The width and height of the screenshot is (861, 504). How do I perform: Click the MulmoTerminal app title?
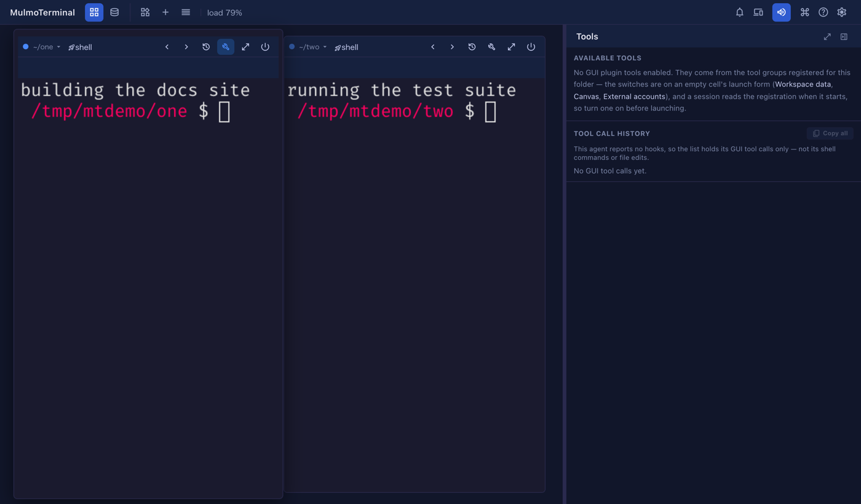tap(42, 12)
